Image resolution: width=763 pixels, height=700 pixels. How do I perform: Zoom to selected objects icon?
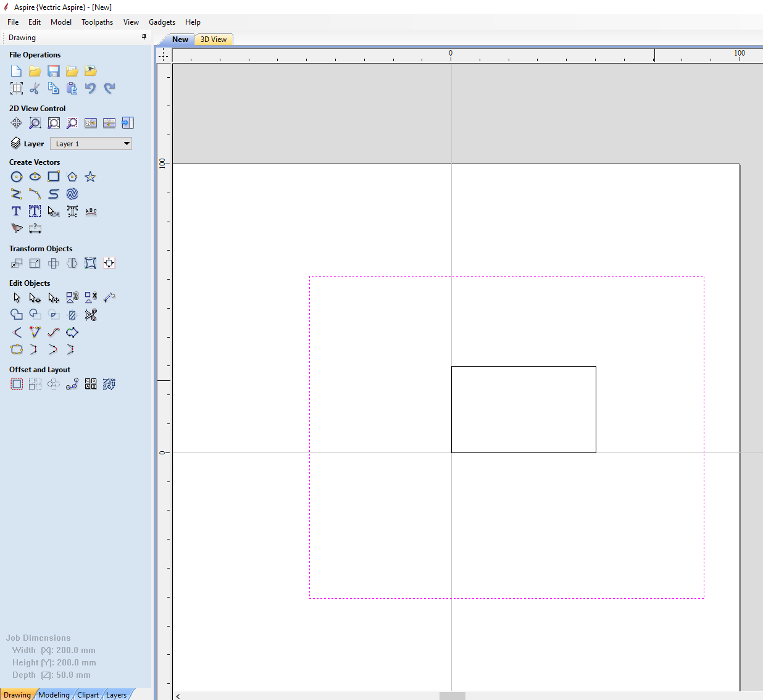72,123
